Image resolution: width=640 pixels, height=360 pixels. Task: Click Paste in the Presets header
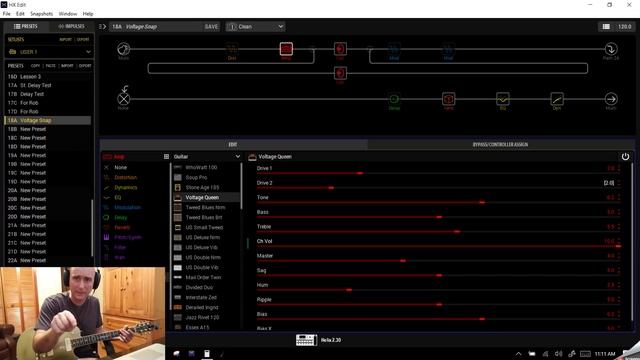[51, 66]
